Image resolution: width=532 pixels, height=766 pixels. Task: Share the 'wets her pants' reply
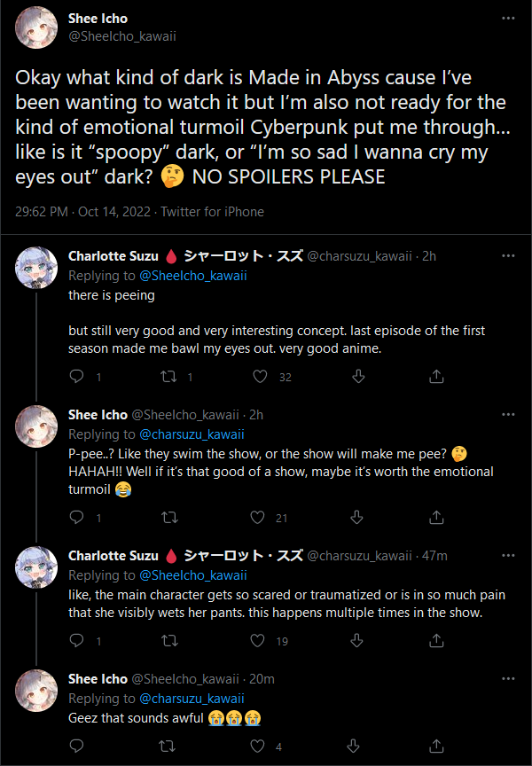[x=436, y=640]
